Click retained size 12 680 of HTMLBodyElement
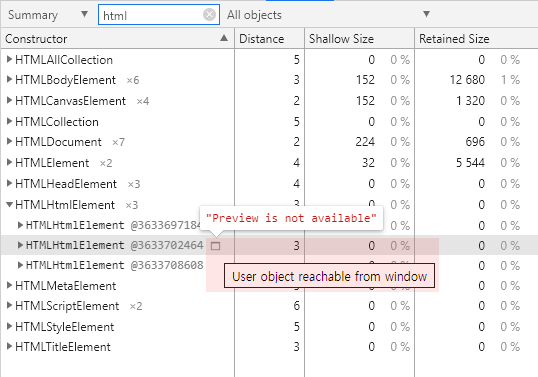 (467, 80)
